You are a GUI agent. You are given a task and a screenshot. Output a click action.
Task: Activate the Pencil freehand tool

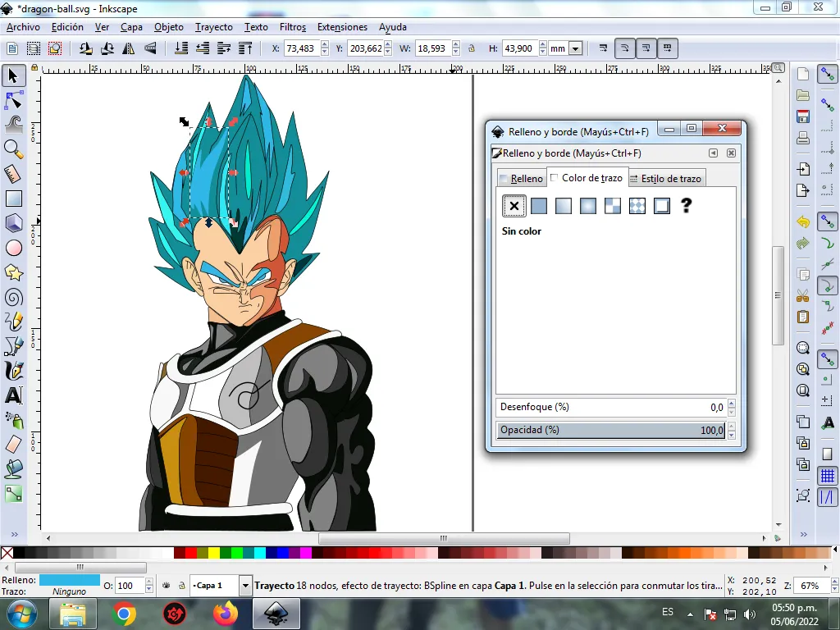tap(13, 322)
